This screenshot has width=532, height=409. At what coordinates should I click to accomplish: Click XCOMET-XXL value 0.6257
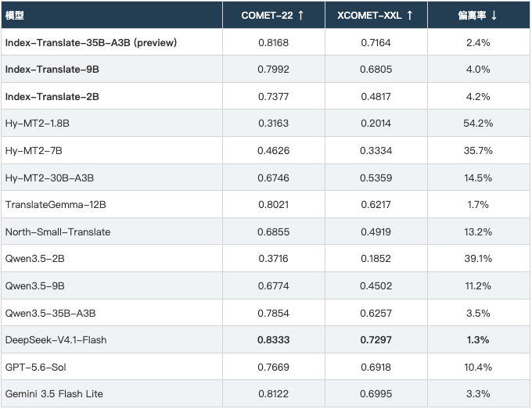tap(376, 313)
